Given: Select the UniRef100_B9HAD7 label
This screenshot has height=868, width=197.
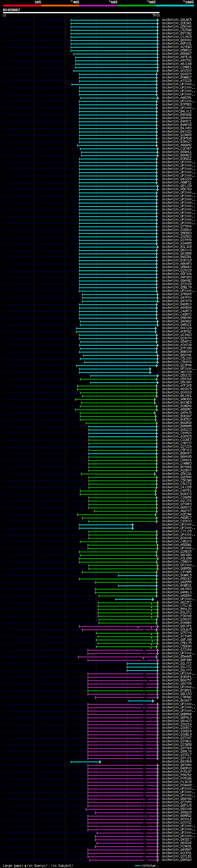Looking at the screenshot, I should pyautogui.click(x=177, y=54).
